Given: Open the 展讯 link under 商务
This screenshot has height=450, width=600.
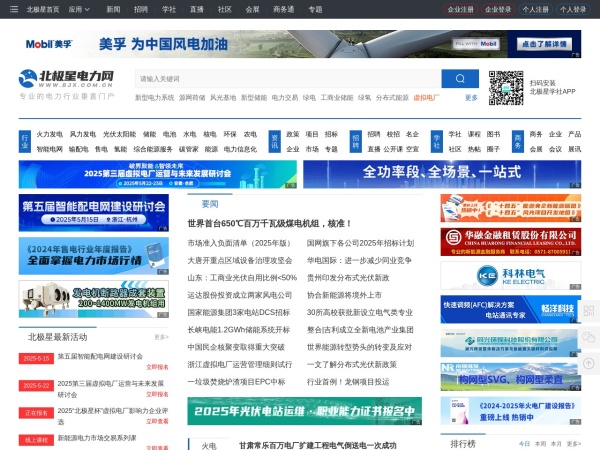Looking at the screenshot, I should [574, 149].
